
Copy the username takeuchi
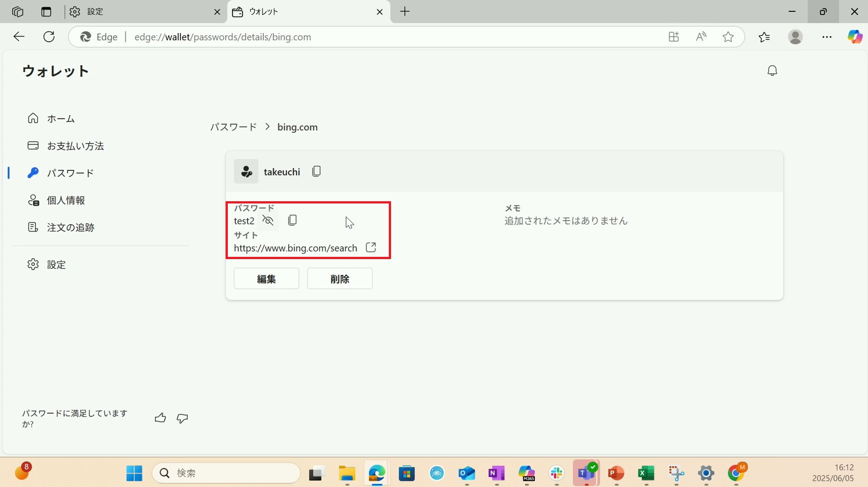(x=316, y=171)
